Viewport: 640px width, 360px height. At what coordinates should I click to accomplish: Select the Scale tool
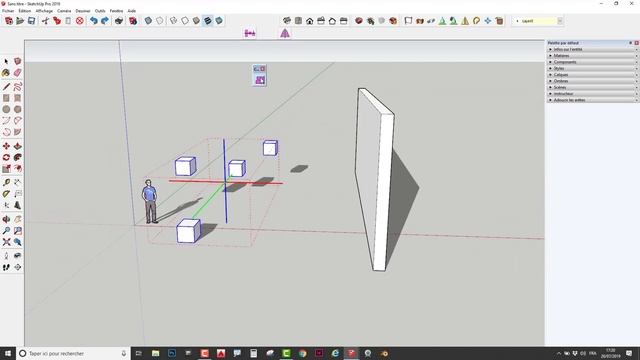click(6, 169)
